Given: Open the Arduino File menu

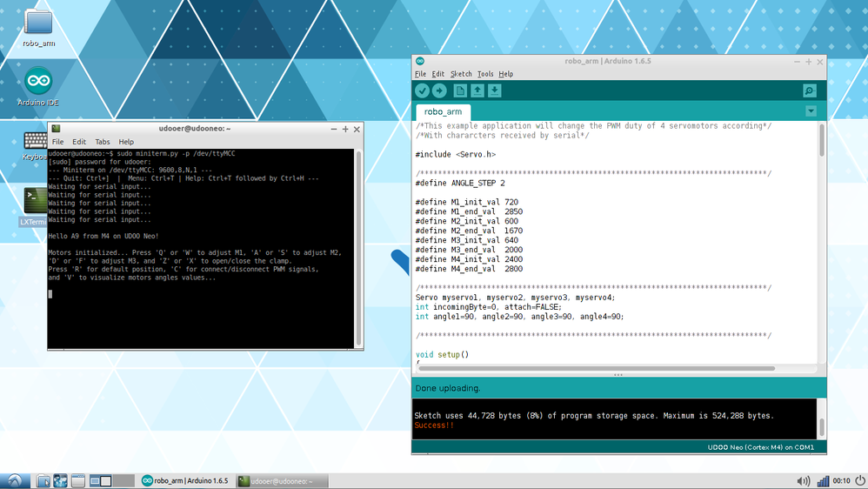Looking at the screenshot, I should point(420,74).
